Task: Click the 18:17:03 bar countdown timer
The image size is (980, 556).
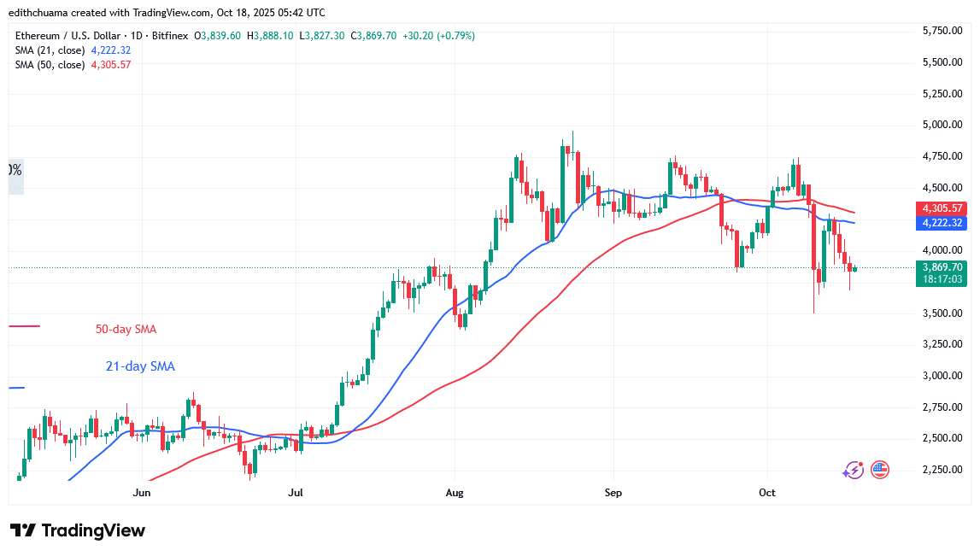Action: click(x=941, y=279)
